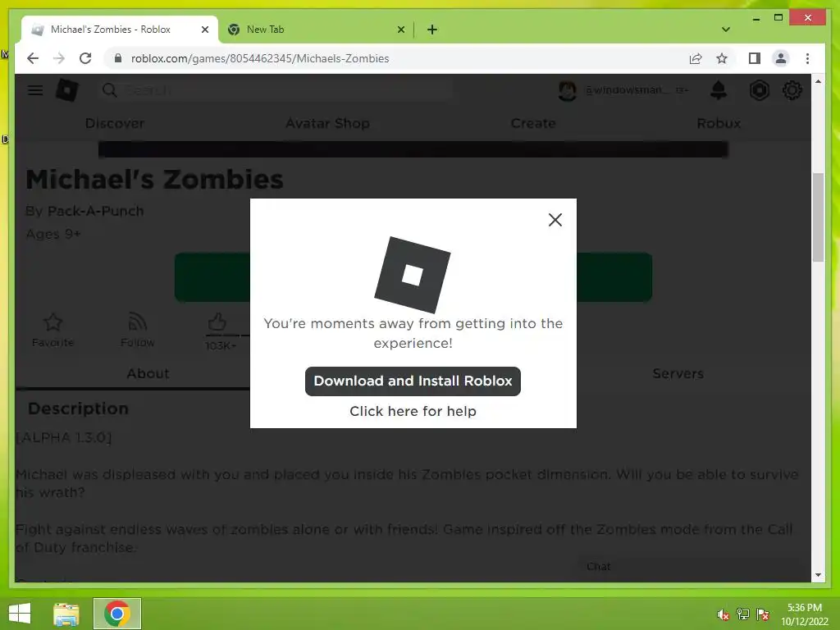
Task: Click the Roblox logo in the dialog
Action: pyautogui.click(x=412, y=275)
